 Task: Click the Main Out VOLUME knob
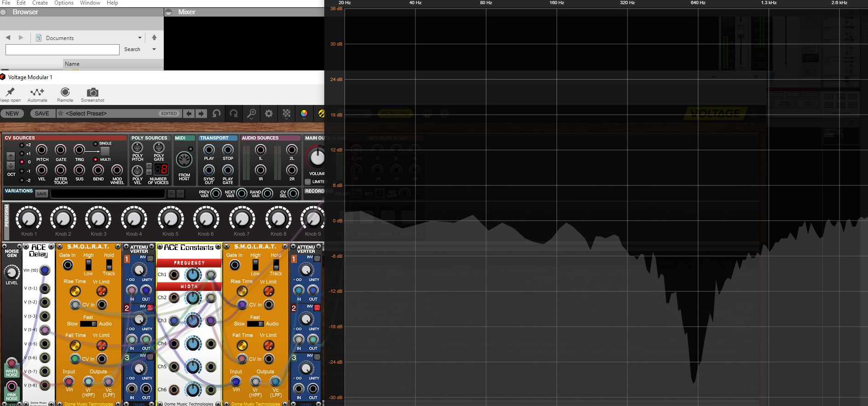[x=316, y=157]
